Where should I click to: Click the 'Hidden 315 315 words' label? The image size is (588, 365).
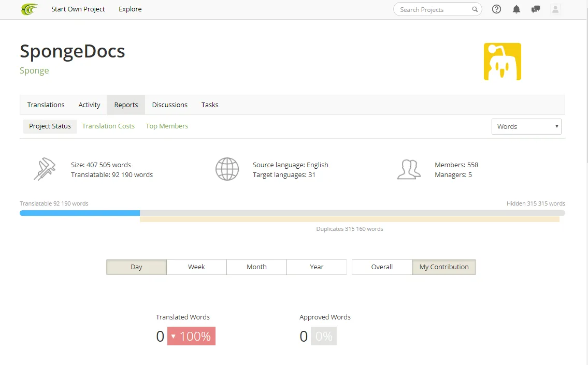click(536, 203)
